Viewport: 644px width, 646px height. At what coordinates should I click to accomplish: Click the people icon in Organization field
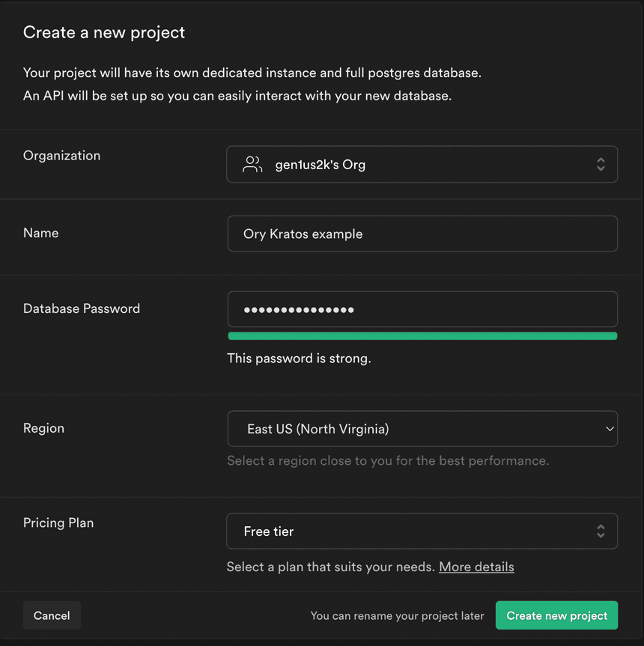point(252,165)
